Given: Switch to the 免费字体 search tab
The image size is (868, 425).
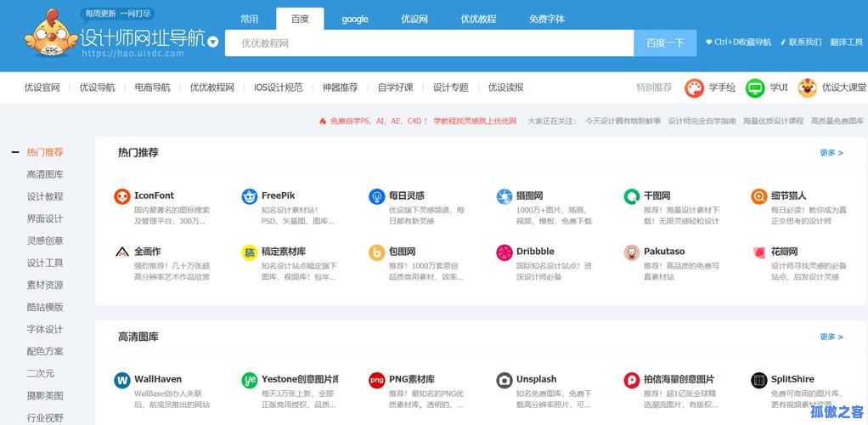Looking at the screenshot, I should tap(547, 19).
